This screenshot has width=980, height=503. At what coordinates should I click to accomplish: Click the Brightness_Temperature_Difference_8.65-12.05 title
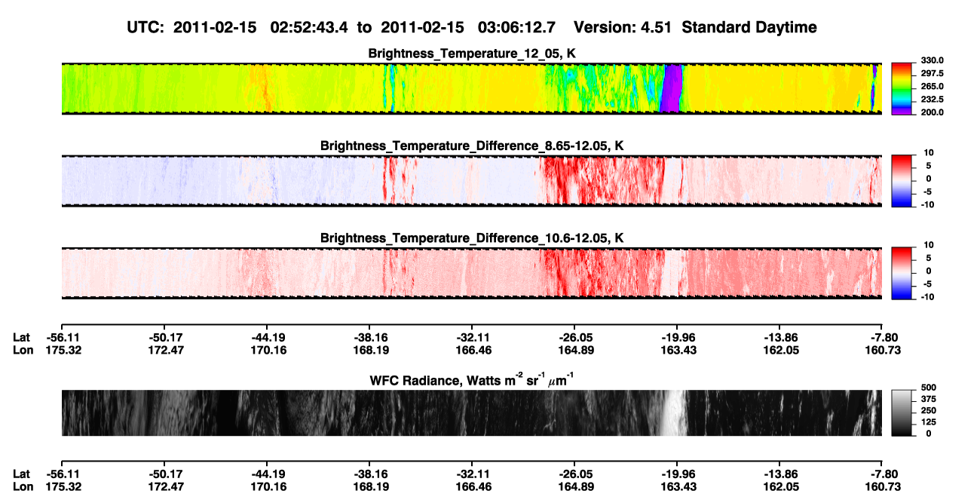(x=471, y=146)
